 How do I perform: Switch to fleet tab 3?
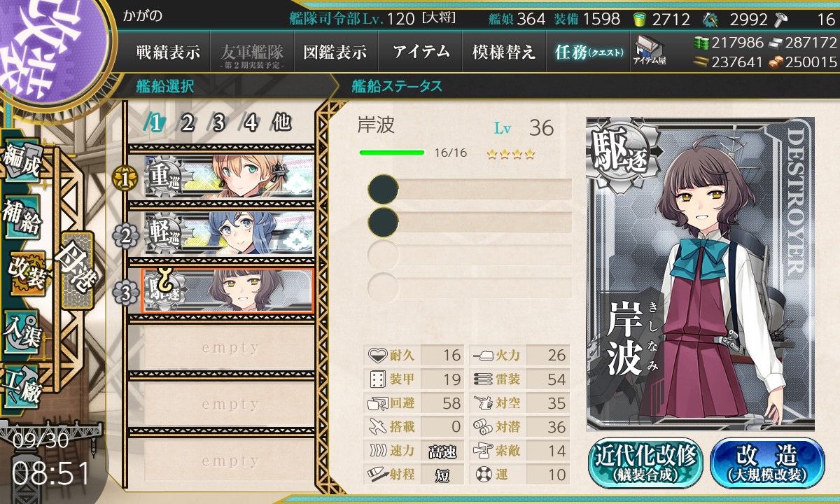(x=218, y=123)
